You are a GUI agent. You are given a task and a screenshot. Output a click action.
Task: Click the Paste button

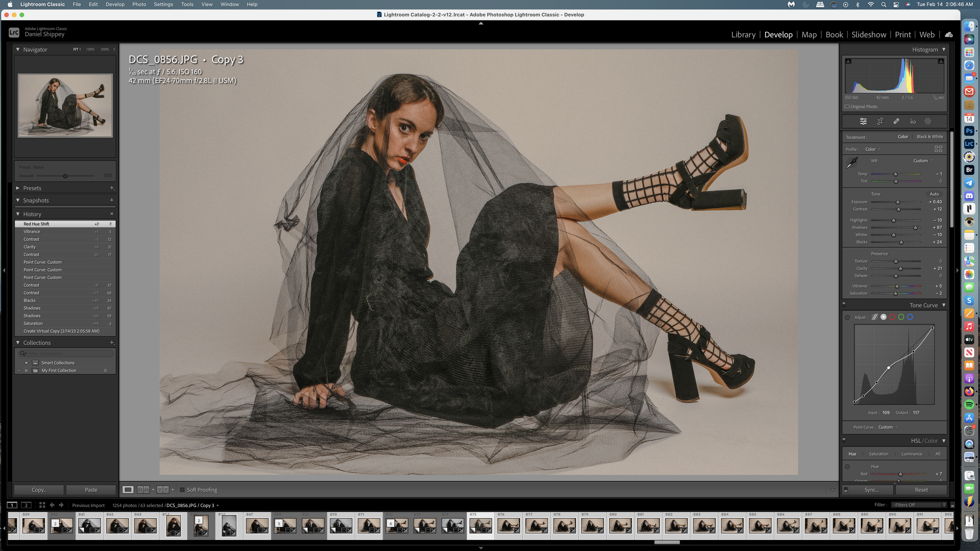[x=91, y=490]
